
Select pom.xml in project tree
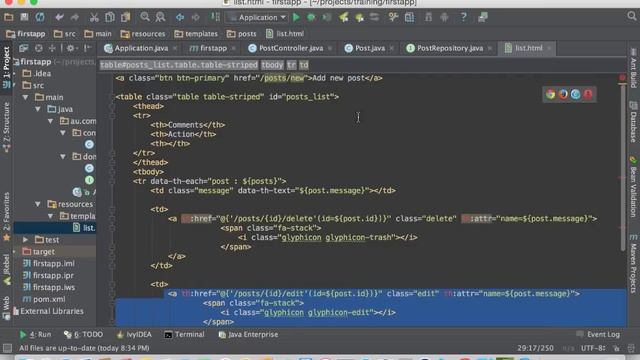click(x=49, y=299)
